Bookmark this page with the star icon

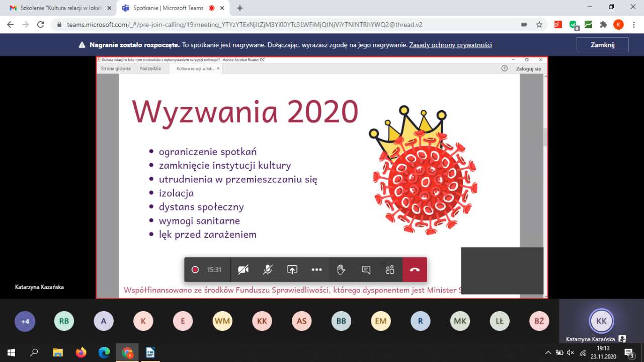tap(539, 24)
